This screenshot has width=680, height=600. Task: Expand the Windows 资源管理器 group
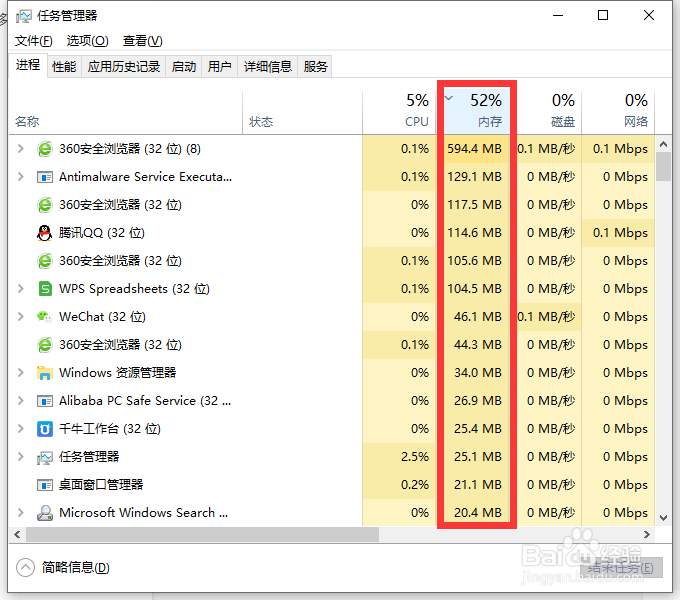[20, 372]
